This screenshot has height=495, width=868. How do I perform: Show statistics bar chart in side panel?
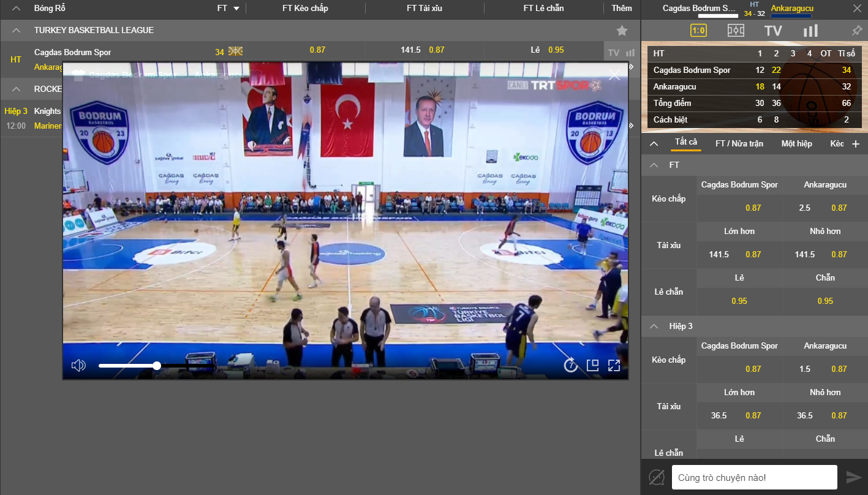pos(810,31)
